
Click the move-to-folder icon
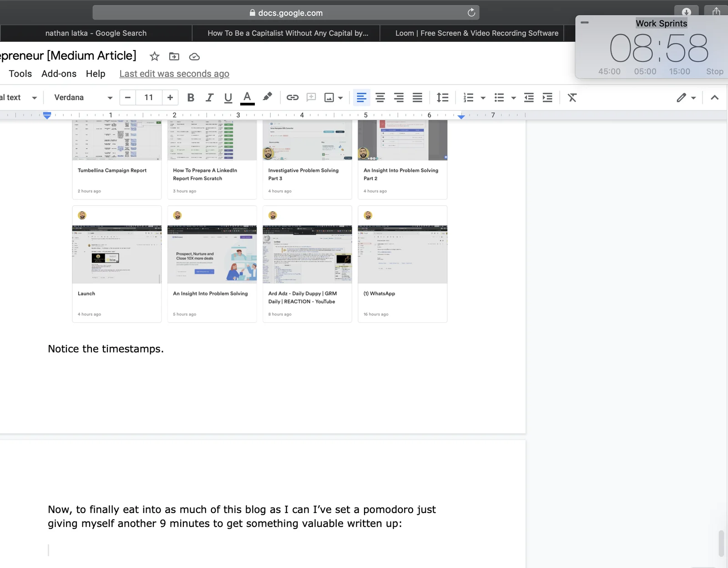[x=174, y=56]
